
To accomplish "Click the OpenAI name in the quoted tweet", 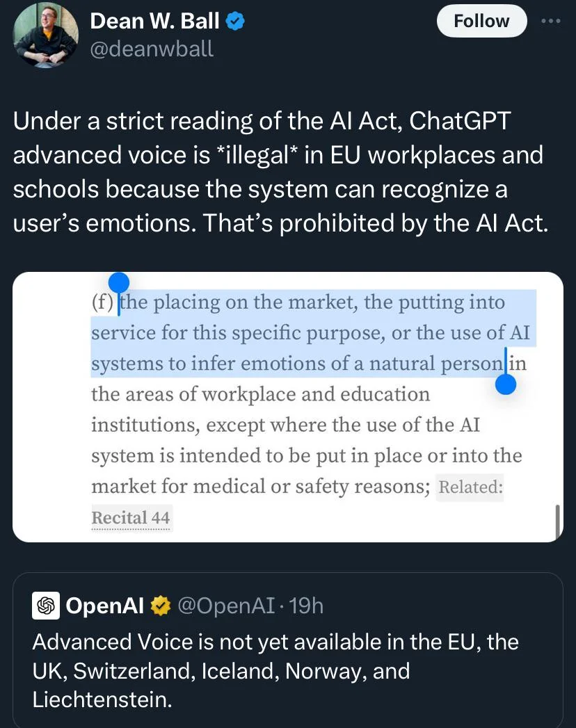I will pyautogui.click(x=105, y=606).
